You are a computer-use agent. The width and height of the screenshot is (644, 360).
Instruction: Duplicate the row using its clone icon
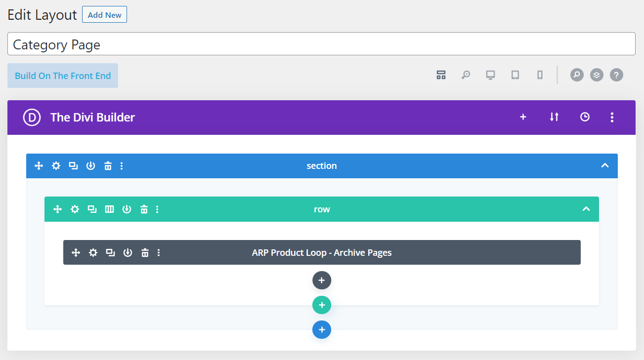coord(92,209)
